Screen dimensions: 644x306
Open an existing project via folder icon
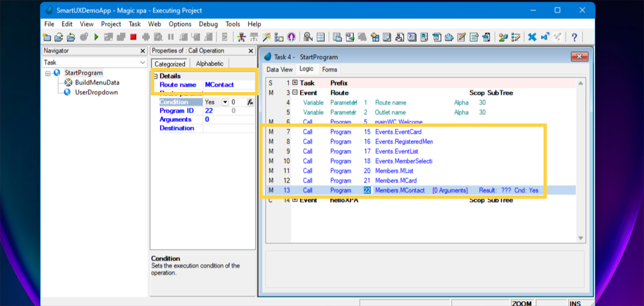[59, 37]
